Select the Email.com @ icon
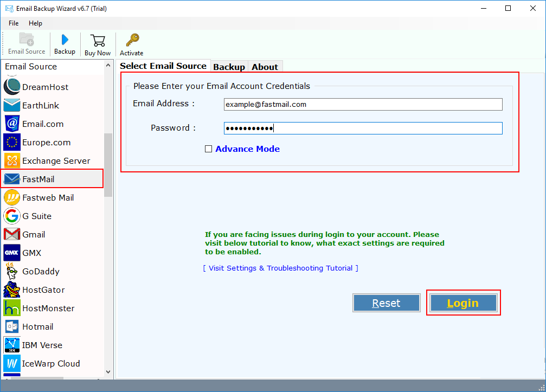This screenshot has height=392, width=546. [12, 124]
